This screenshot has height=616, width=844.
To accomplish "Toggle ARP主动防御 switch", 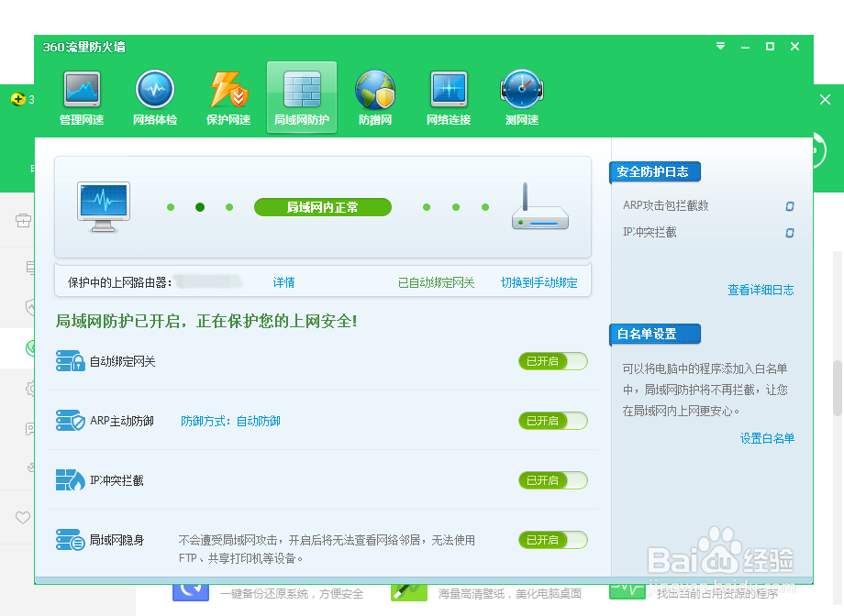I will point(553,422).
